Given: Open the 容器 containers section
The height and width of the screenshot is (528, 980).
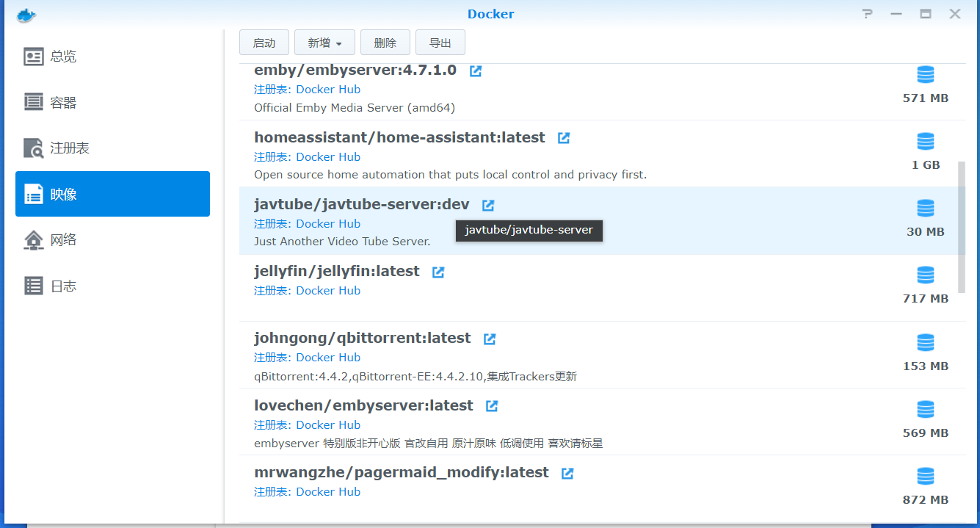Looking at the screenshot, I should click(x=112, y=103).
